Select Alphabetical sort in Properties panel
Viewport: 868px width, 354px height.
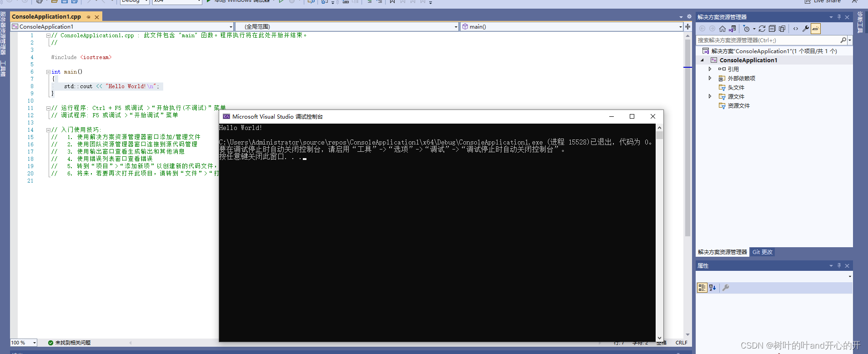712,288
